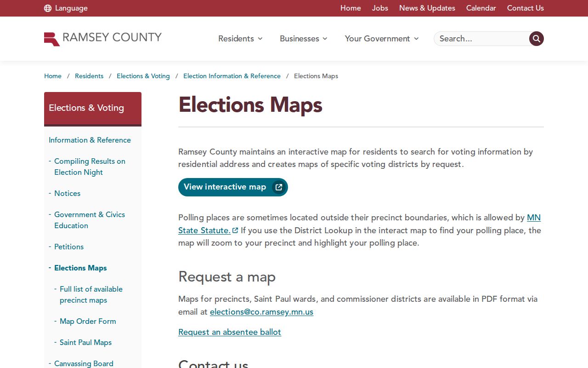Screen dimensions: 588x368
Task: Click the View interactive map button
Action: click(x=233, y=187)
